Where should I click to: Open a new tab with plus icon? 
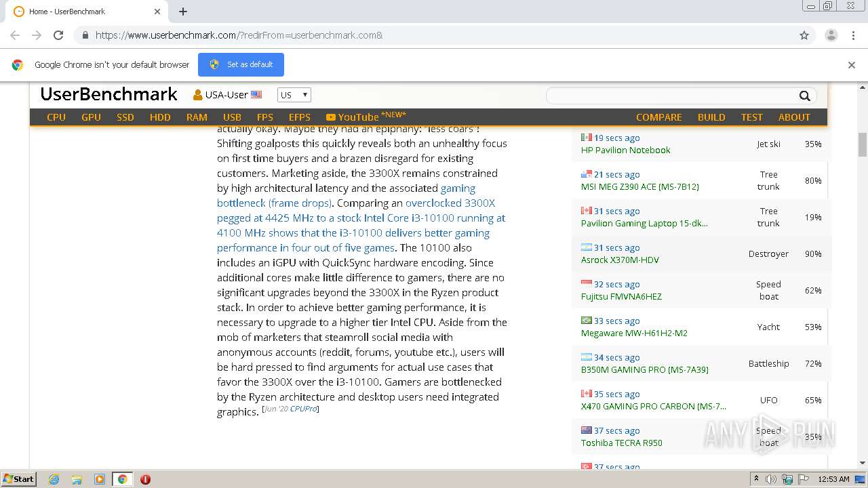click(183, 12)
